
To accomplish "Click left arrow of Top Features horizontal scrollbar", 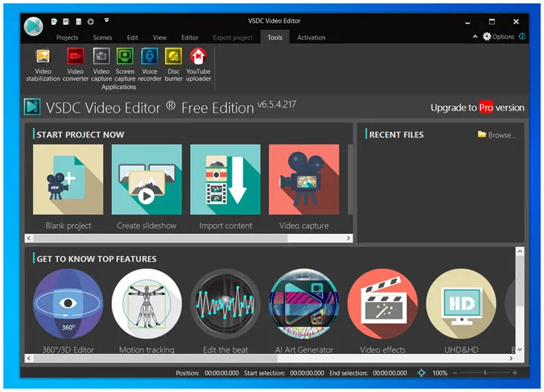I will pyautogui.click(x=29, y=358).
